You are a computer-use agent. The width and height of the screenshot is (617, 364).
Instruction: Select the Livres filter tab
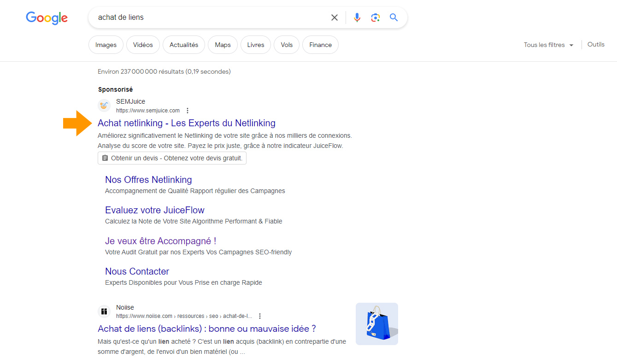coord(256,45)
